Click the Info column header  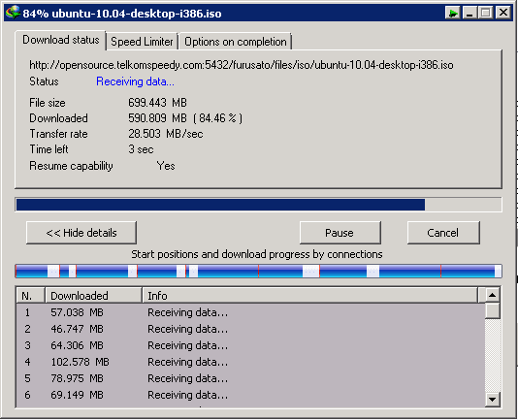pyautogui.click(x=310, y=296)
